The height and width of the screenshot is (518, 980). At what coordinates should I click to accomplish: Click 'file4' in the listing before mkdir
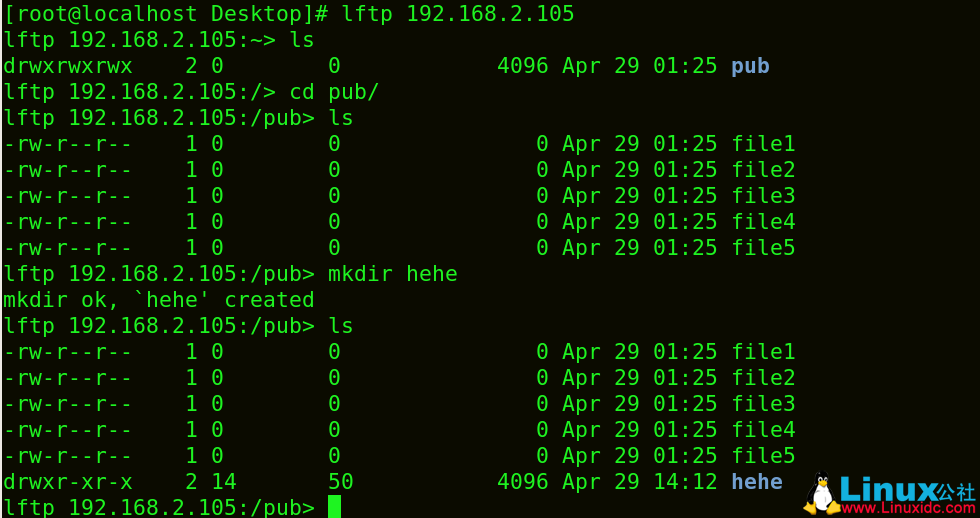pyautogui.click(x=763, y=222)
